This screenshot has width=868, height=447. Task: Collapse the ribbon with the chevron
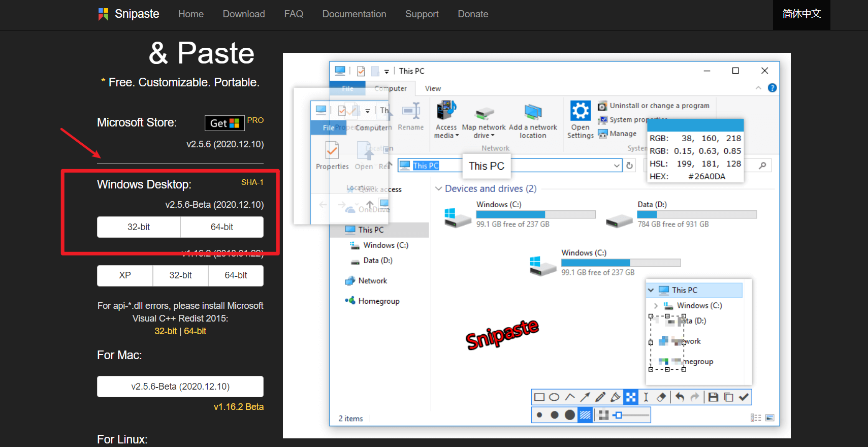coord(758,88)
